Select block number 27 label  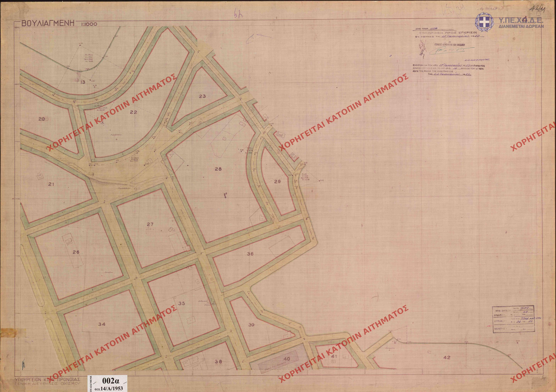point(150,224)
